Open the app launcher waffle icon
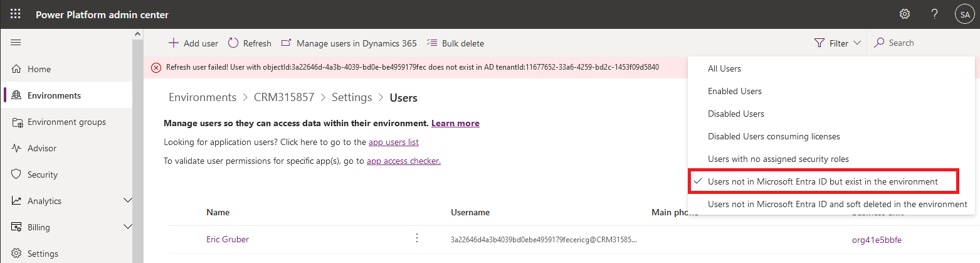The width and height of the screenshot is (980, 263). (16, 14)
